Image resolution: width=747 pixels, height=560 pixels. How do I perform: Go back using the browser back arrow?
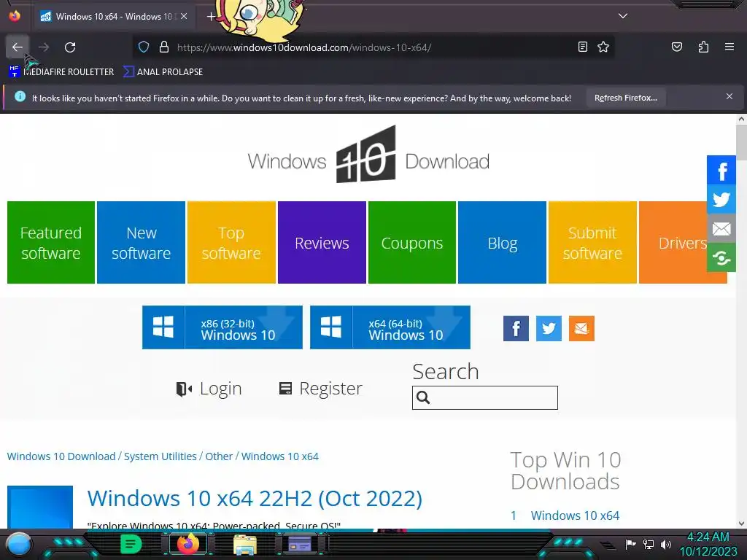tap(18, 47)
